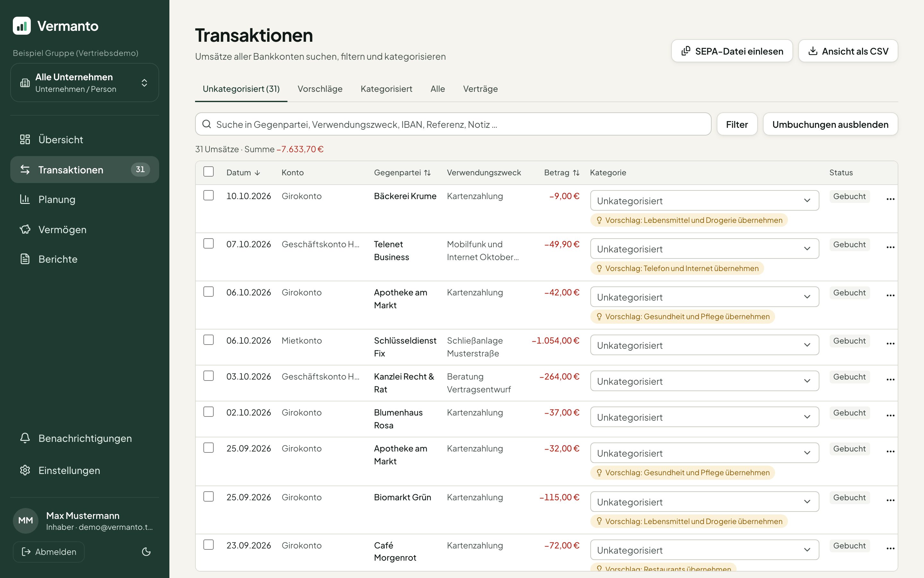Viewport: 924px width, 578px height.
Task: Open the Vermögen piggy bank entry
Action: [x=84, y=229]
